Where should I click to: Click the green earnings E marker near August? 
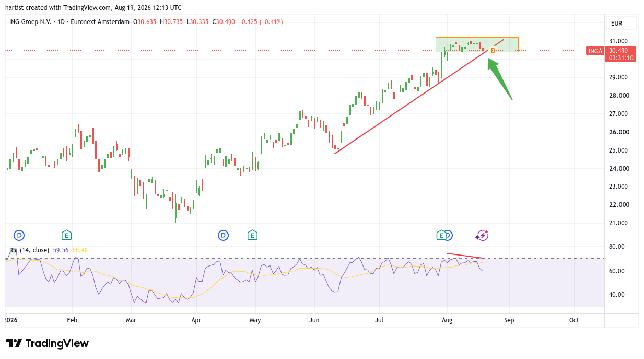click(441, 235)
